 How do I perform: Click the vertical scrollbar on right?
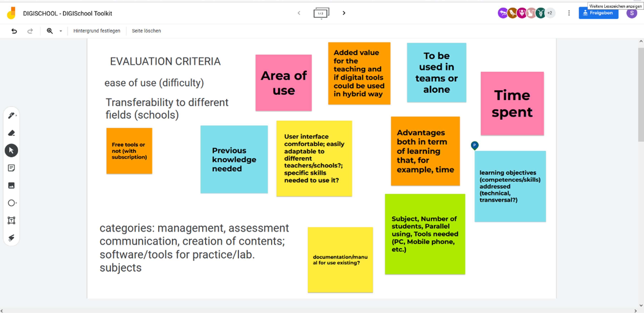(641, 95)
